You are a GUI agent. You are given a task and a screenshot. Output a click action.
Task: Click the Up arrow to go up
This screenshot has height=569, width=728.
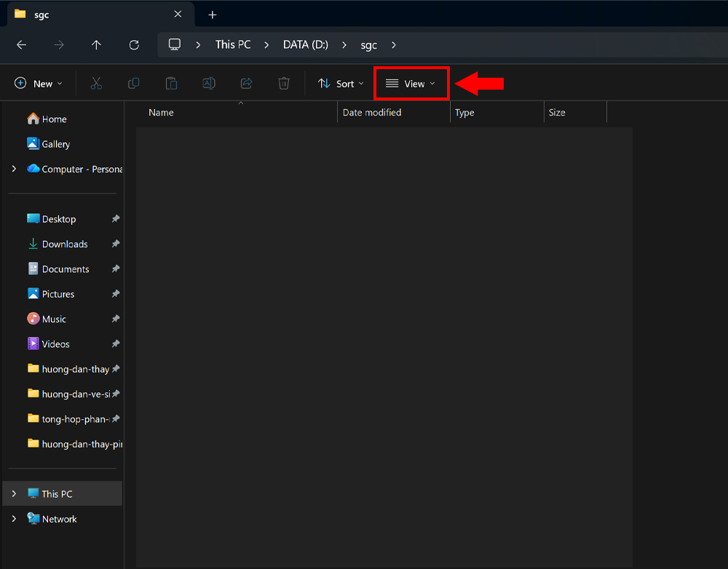95,44
